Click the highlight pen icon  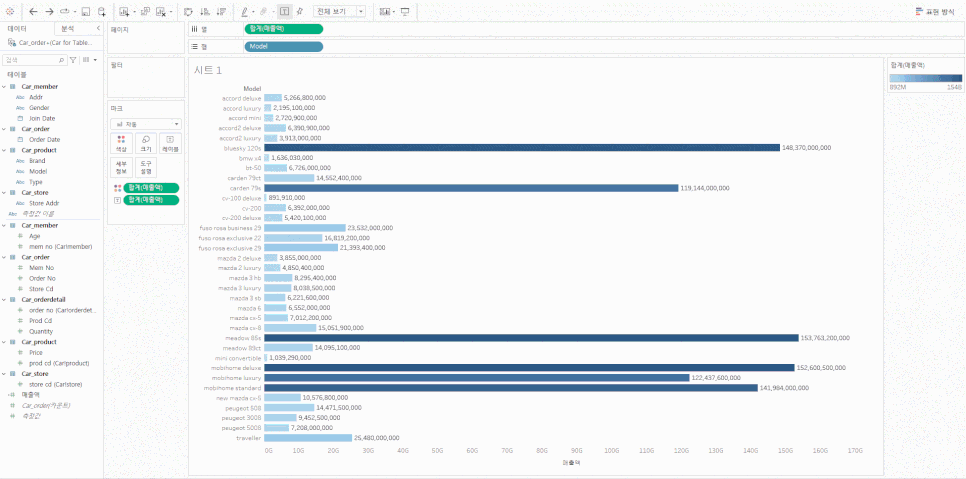pos(245,12)
